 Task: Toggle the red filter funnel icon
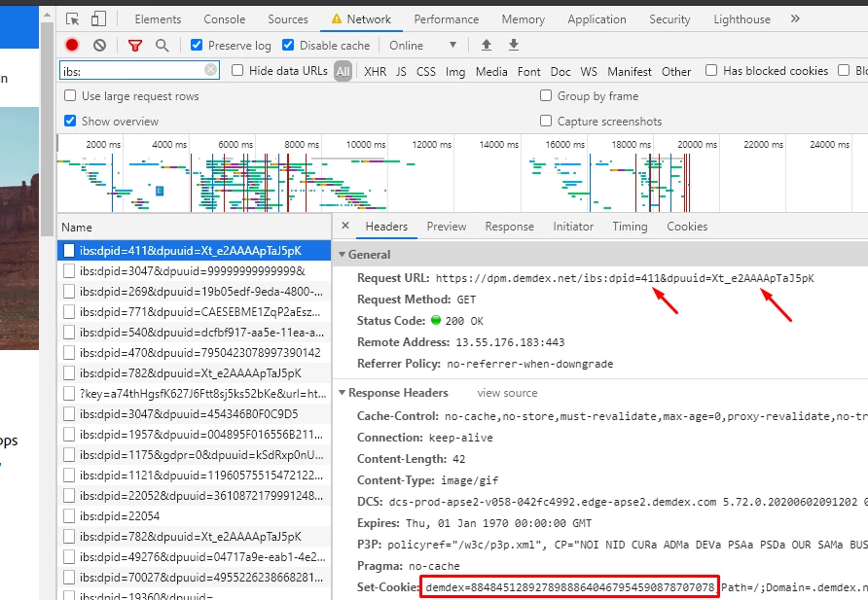click(x=135, y=46)
